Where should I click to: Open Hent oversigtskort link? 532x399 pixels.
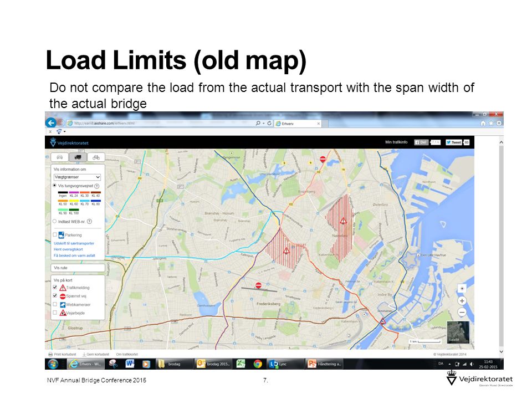click(68, 249)
